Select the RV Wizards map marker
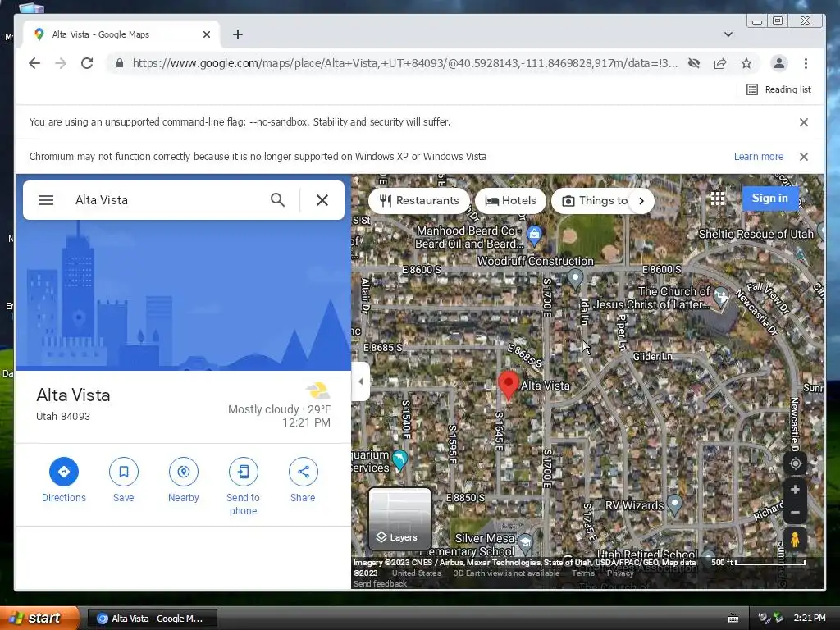The width and height of the screenshot is (840, 630). [x=674, y=504]
